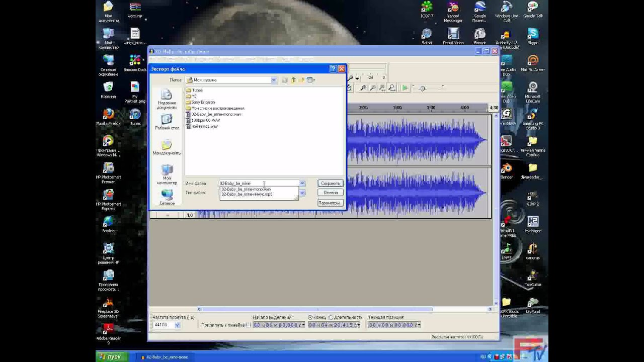This screenshot has height=362, width=644.
Task: Open the Корзина recycle bin icon
Action: tap(108, 90)
